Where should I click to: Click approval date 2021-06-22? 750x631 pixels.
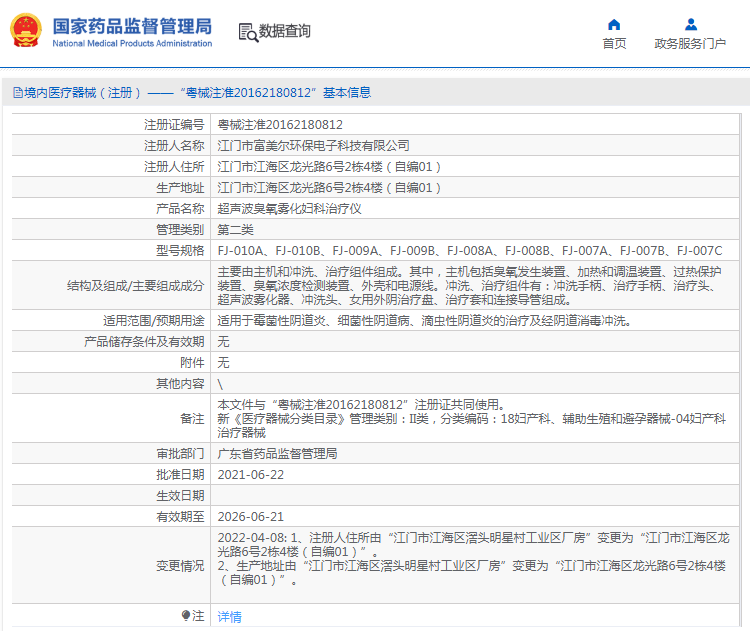tap(251, 475)
